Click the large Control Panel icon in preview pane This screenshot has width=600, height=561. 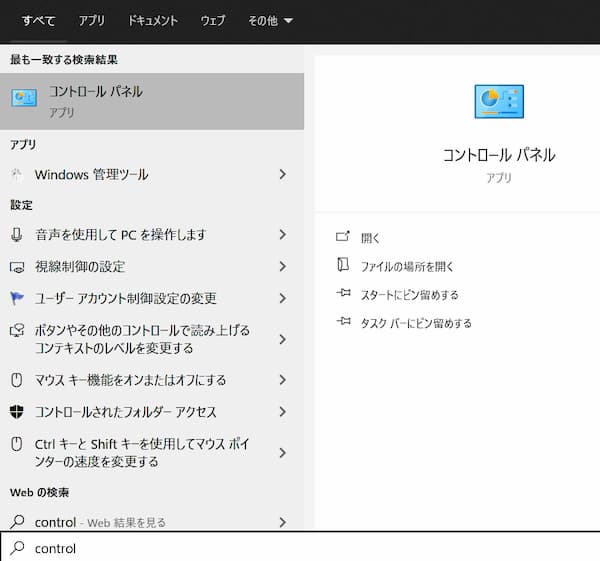point(498,101)
